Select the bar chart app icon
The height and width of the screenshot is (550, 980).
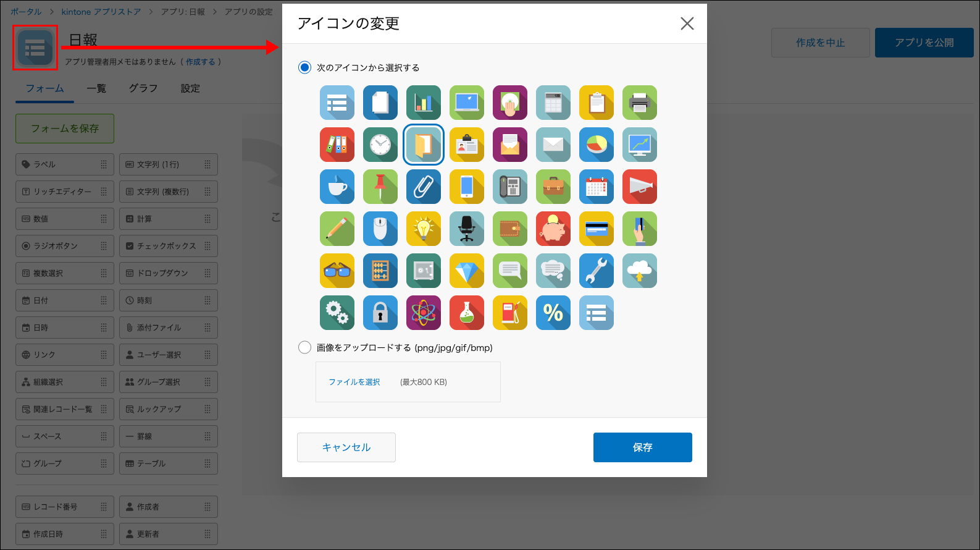coord(424,103)
